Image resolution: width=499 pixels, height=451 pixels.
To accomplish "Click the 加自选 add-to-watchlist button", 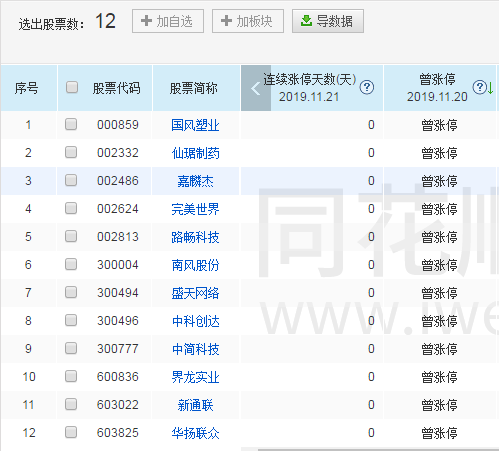I will [x=168, y=21].
